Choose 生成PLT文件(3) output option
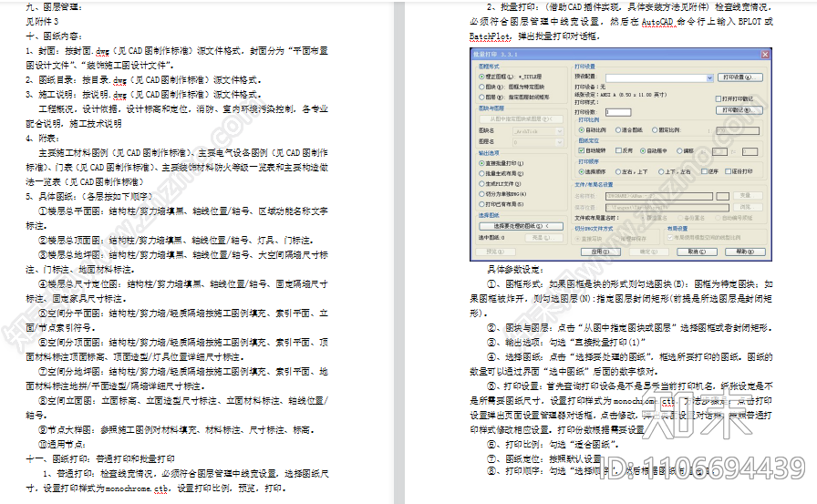Image resolution: width=817 pixels, height=504 pixels. [482, 184]
